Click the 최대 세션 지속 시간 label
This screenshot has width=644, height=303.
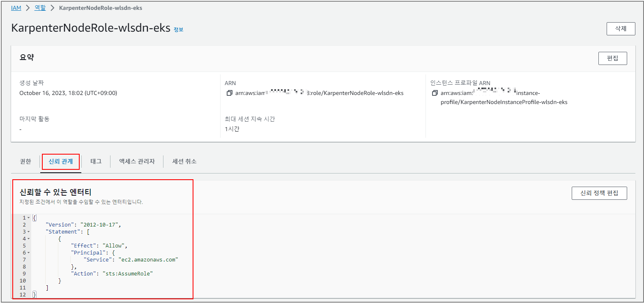[250, 119]
